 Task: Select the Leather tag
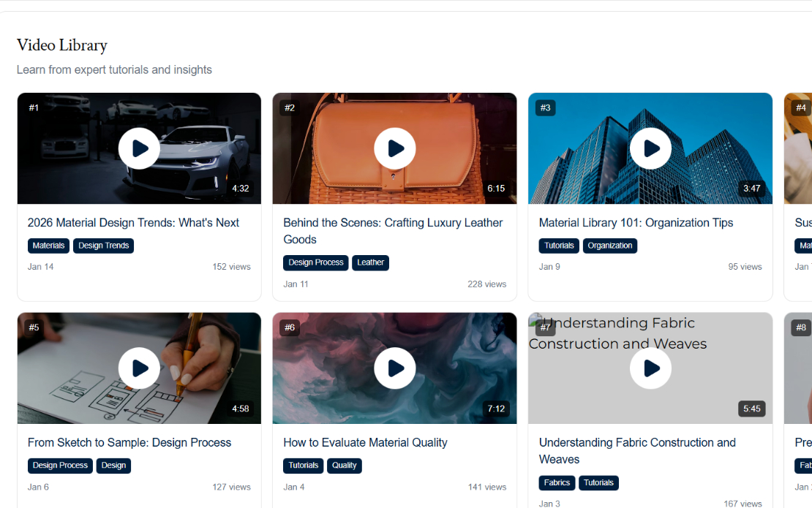370,263
